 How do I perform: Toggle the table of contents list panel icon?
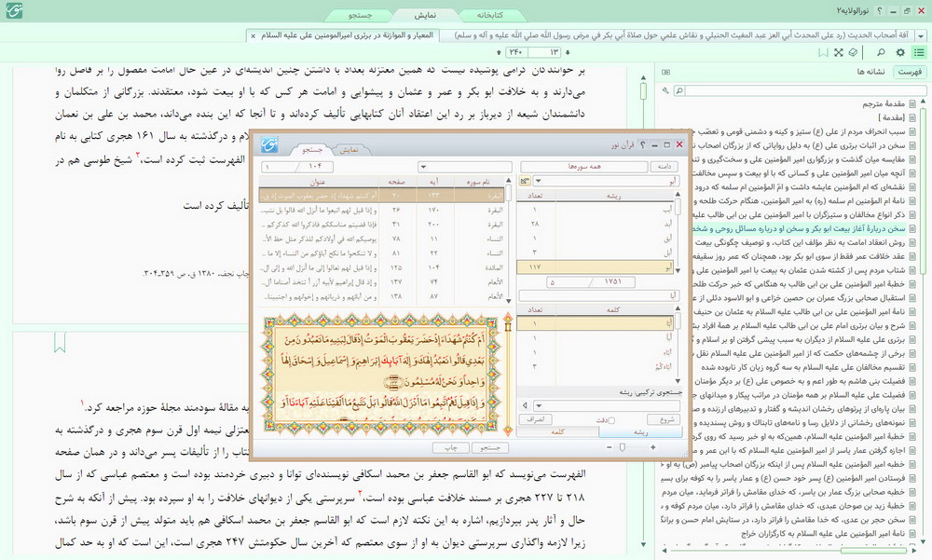click(x=919, y=52)
